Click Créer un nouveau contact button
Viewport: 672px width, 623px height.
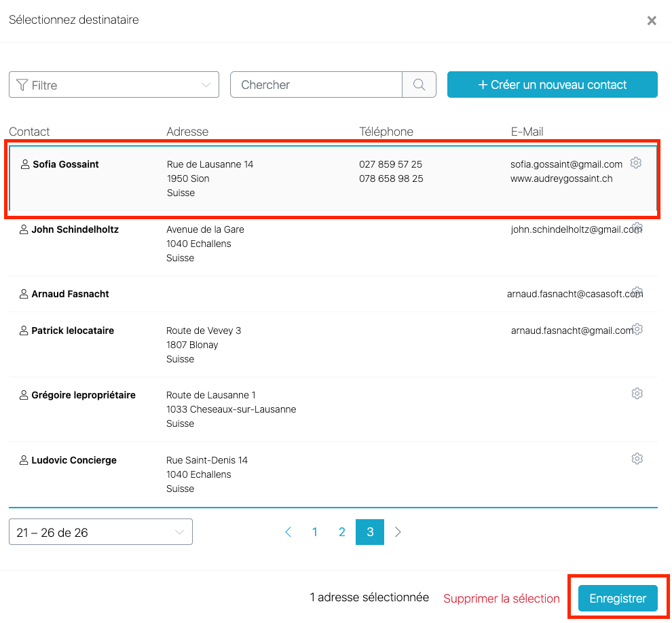tap(552, 85)
